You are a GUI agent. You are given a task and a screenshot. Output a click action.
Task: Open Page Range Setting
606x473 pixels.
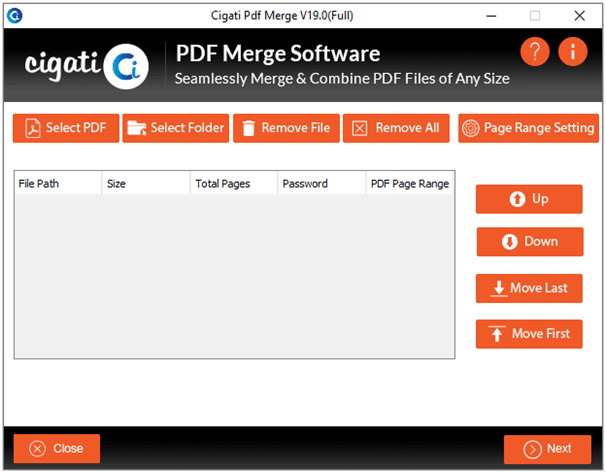528,128
